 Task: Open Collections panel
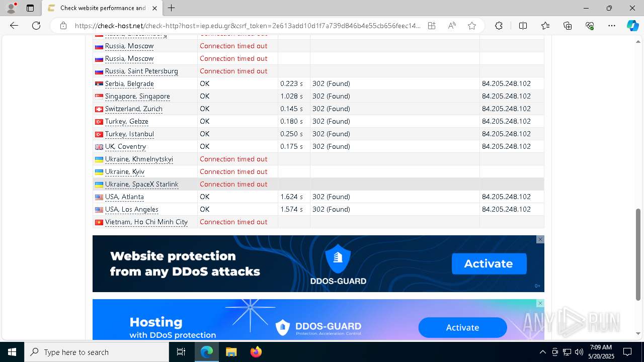[x=568, y=26]
